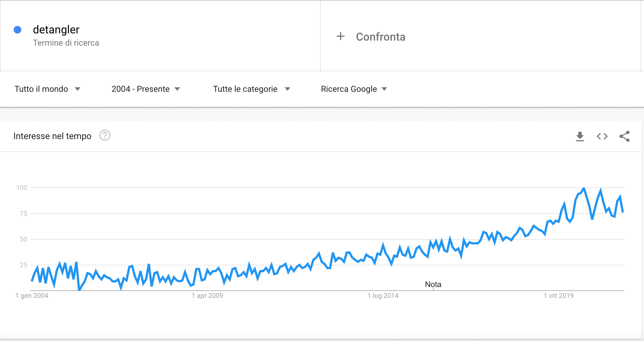This screenshot has height=341, width=644.
Task: Click the plus icon beside Confronta
Action: 341,36
